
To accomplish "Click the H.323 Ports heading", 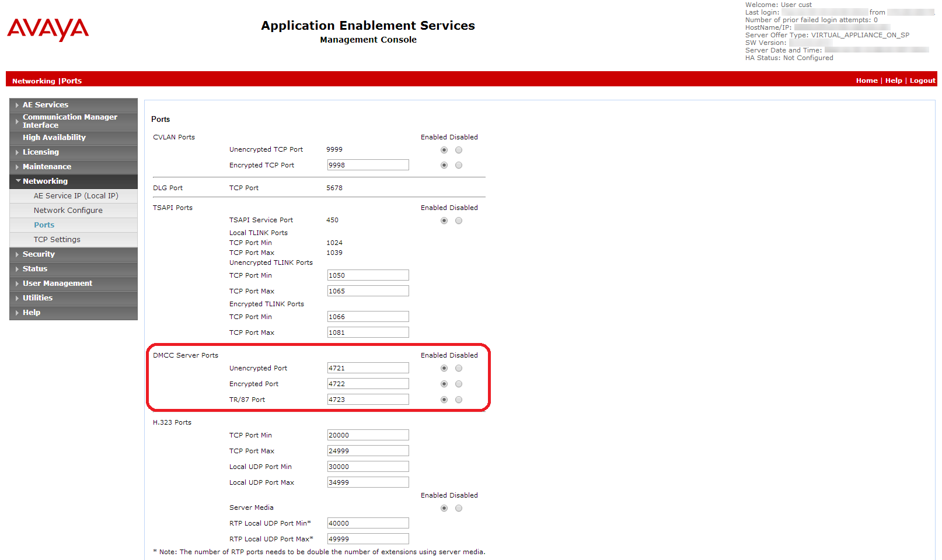I will click(172, 422).
